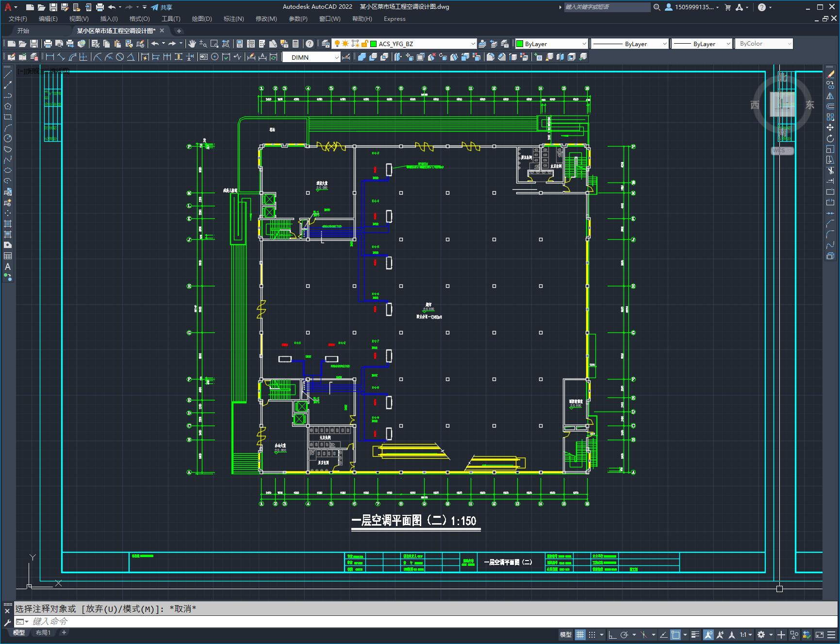Open the Express menu

tap(395, 19)
